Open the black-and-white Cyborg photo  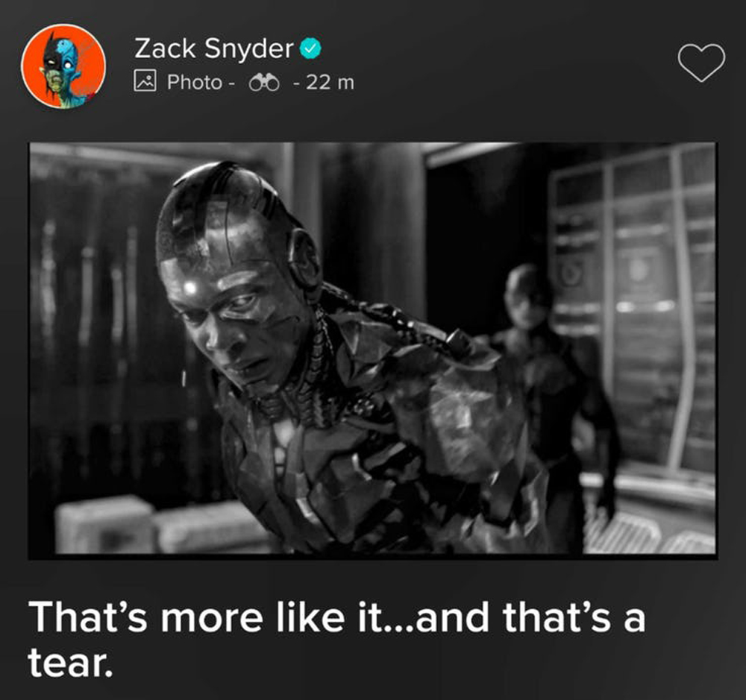click(x=372, y=350)
